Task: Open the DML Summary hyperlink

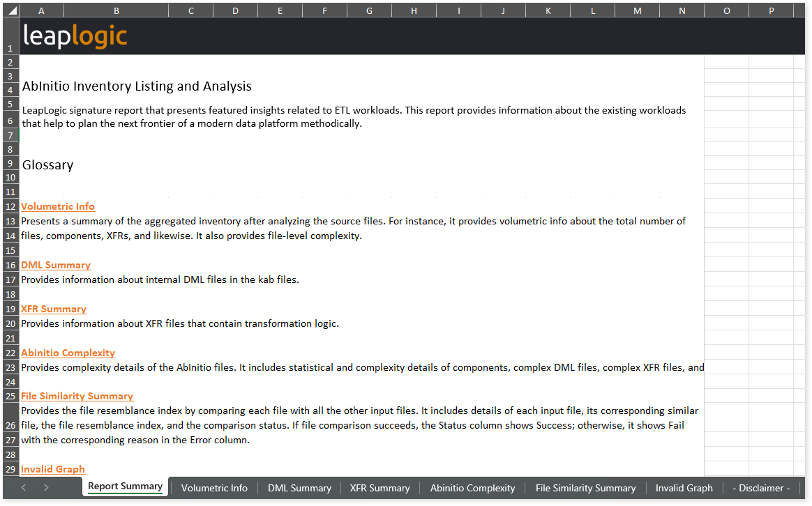Action: coord(56,265)
